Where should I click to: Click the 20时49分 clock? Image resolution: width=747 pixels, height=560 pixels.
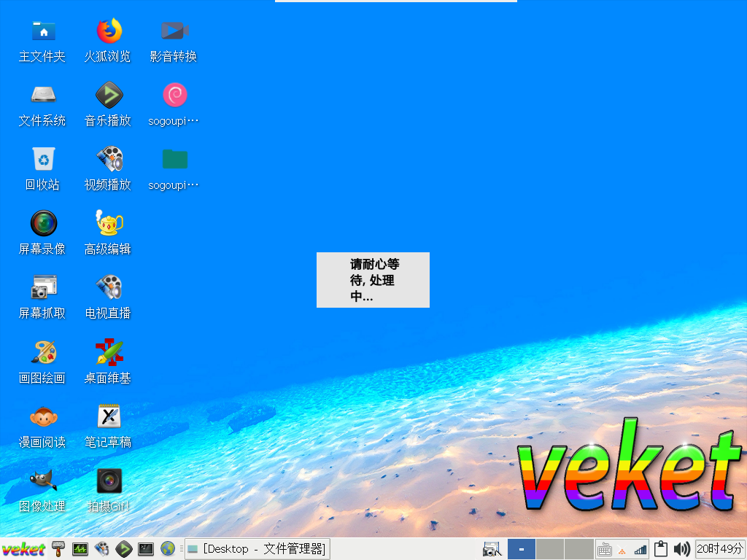point(719,549)
